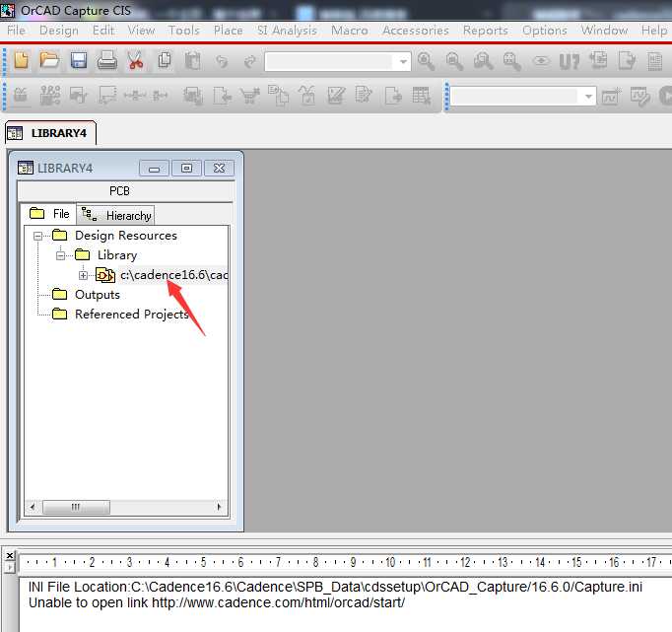Open the Macro menu
This screenshot has width=672, height=632.
pyautogui.click(x=350, y=31)
